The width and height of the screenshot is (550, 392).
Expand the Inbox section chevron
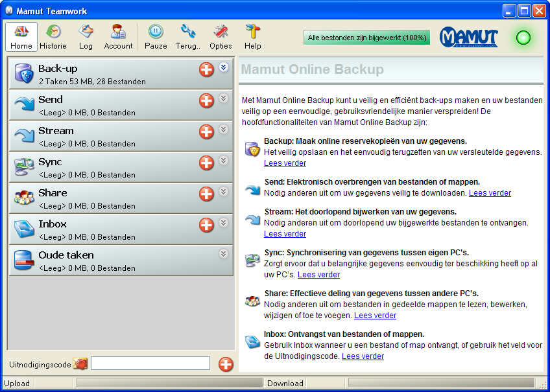click(223, 222)
